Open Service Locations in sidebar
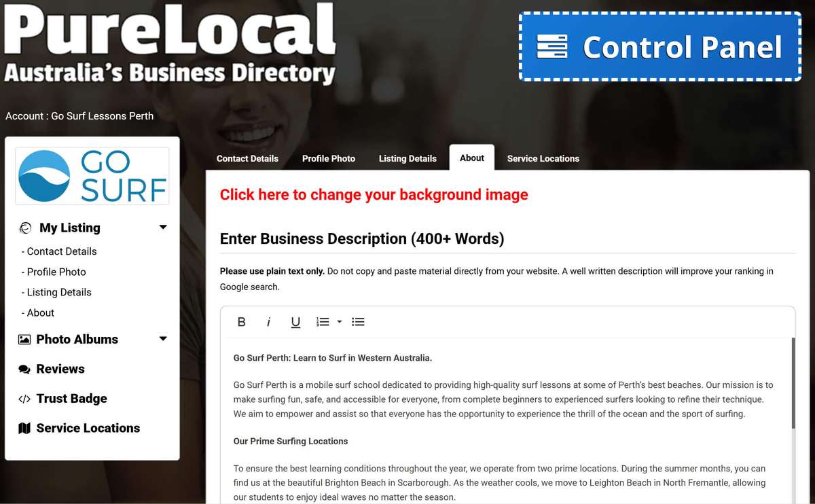Image resolution: width=815 pixels, height=504 pixels. click(x=88, y=428)
